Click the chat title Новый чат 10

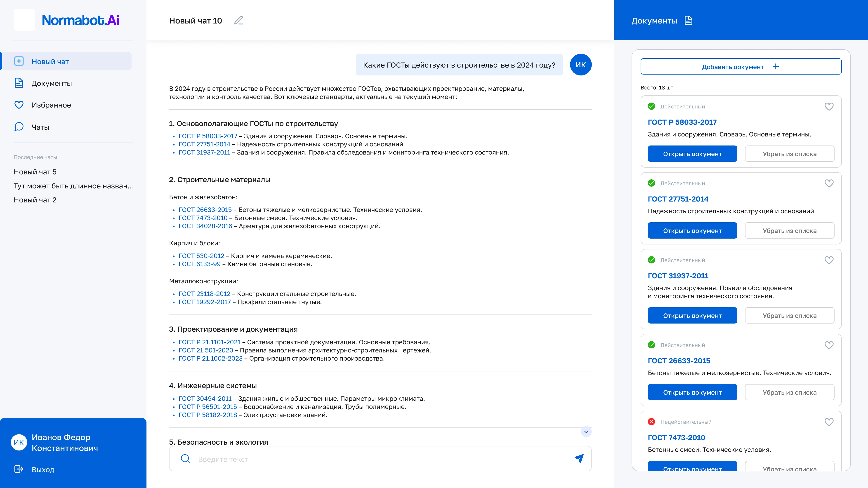[196, 21]
